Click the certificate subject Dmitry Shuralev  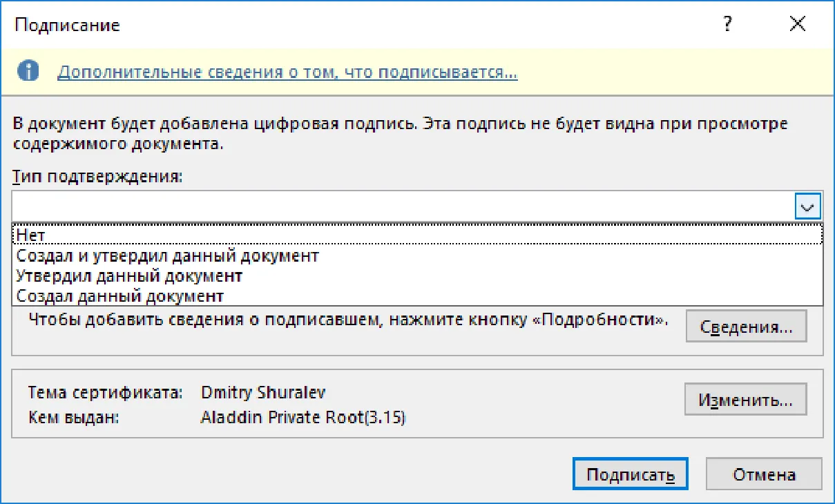(x=263, y=393)
